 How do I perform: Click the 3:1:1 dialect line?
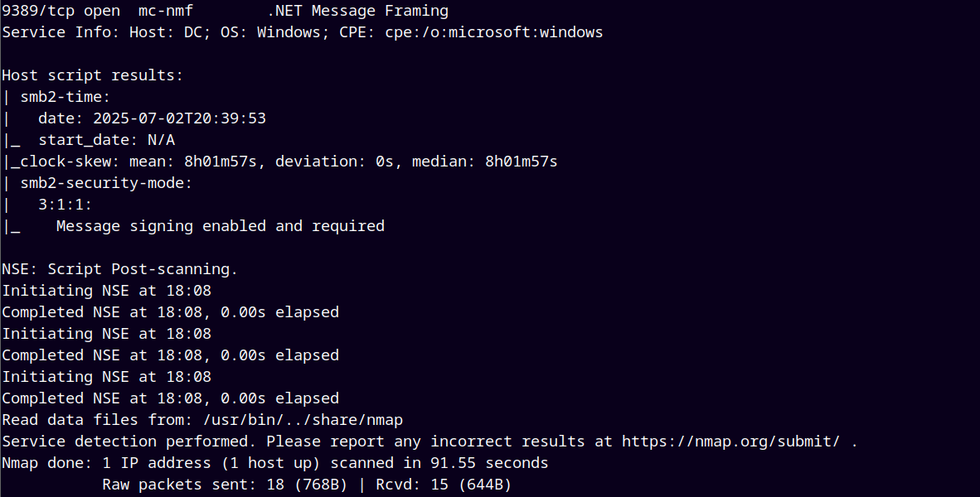[65, 204]
